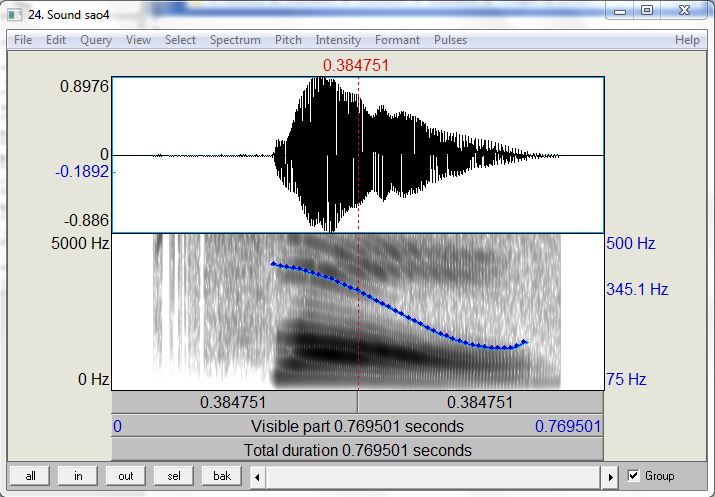This screenshot has width=715, height=497.
Task: Click the 345.1 Hz pitch value
Action: click(x=637, y=289)
